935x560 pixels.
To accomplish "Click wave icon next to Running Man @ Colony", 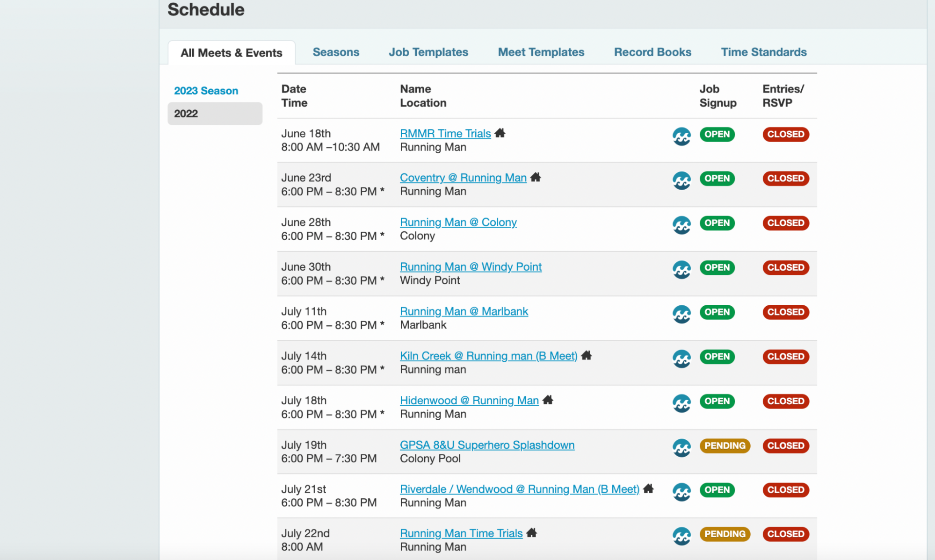I will 681,225.
